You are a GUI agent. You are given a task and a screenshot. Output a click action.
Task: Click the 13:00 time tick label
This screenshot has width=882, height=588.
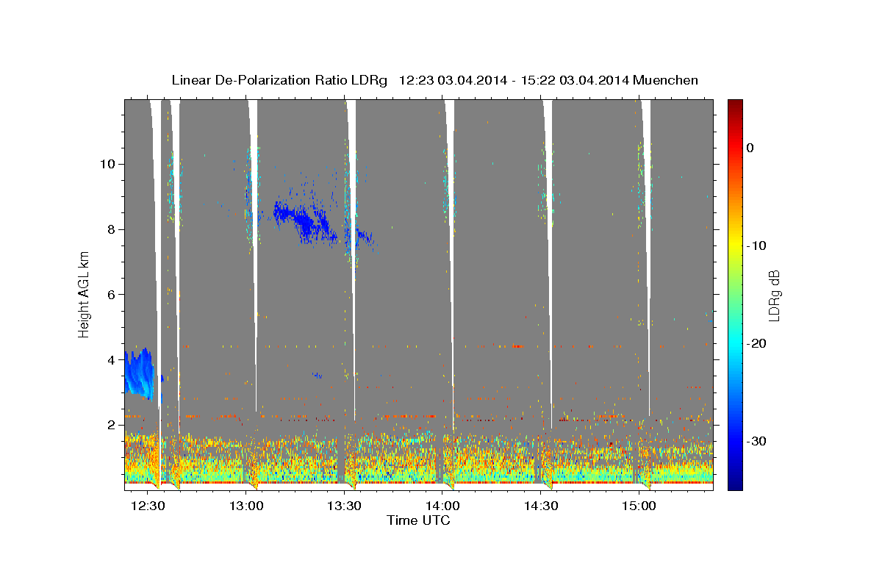click(x=246, y=506)
